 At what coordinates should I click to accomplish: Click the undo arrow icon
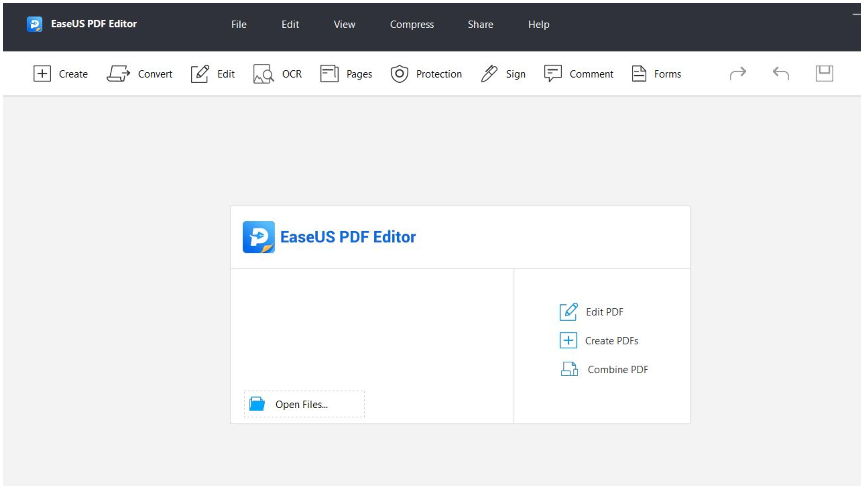click(x=781, y=73)
